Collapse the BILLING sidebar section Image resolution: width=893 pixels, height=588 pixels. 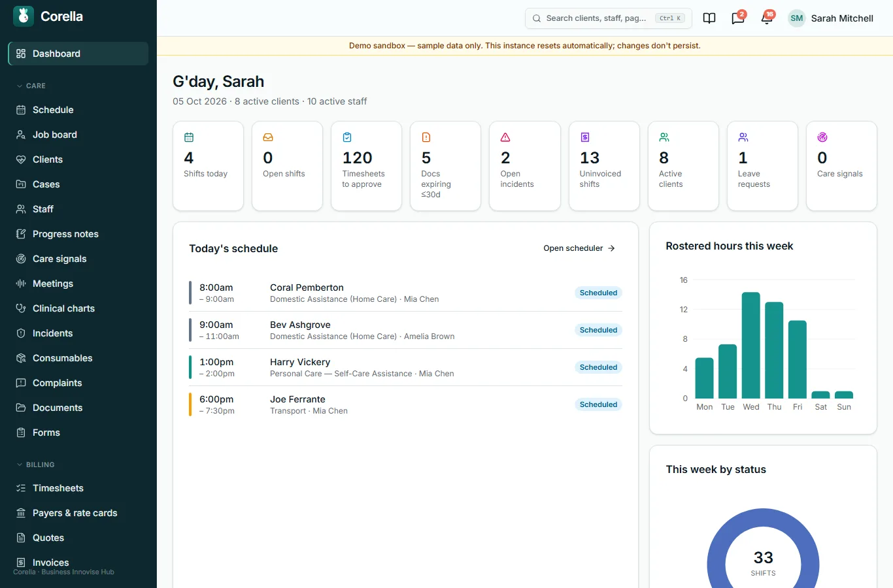coord(35,465)
